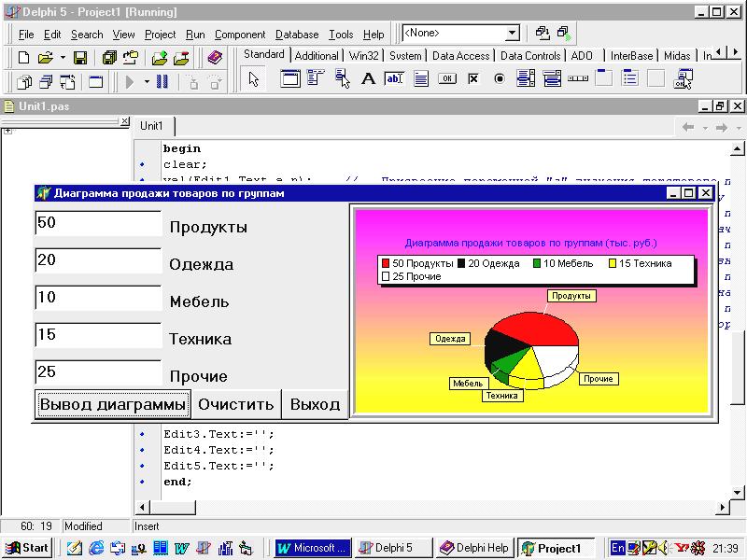Screen dimensions: 747x560
Task: Open the Component menu
Action: 240,35
